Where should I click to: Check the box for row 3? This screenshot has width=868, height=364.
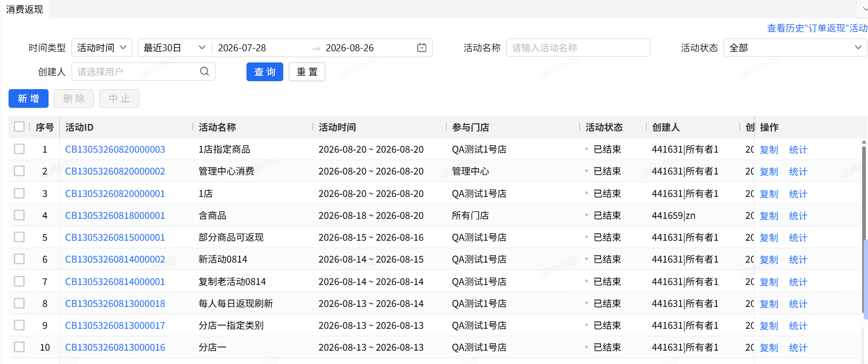tap(19, 193)
